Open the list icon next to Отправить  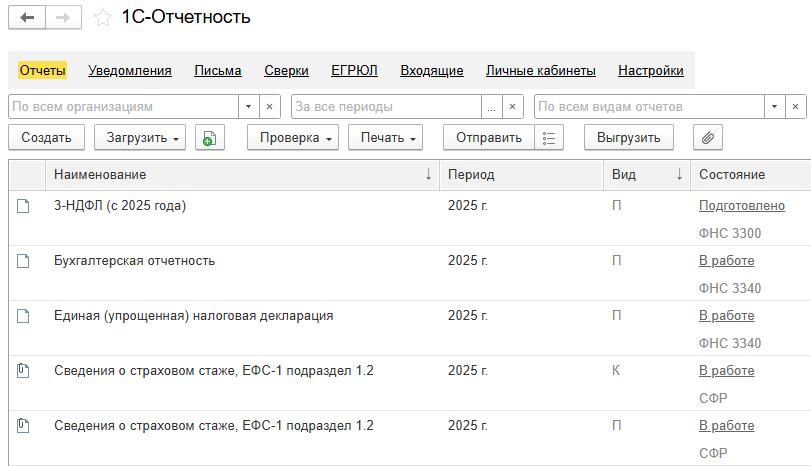(x=549, y=138)
